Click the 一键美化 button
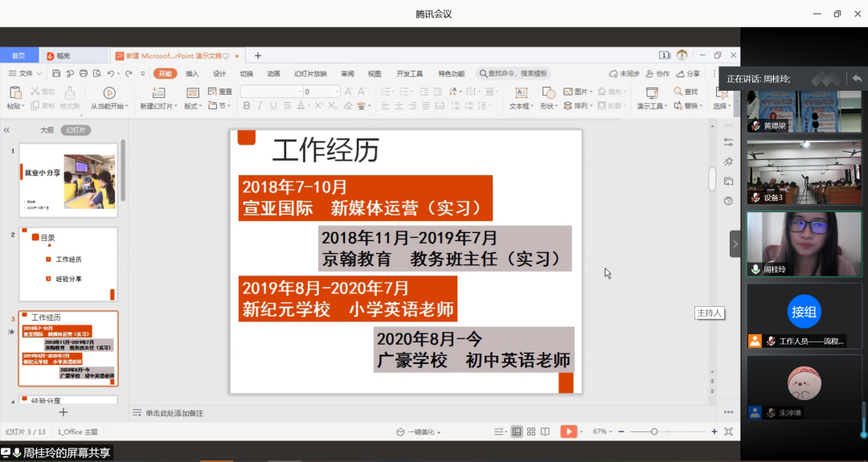 (x=417, y=431)
